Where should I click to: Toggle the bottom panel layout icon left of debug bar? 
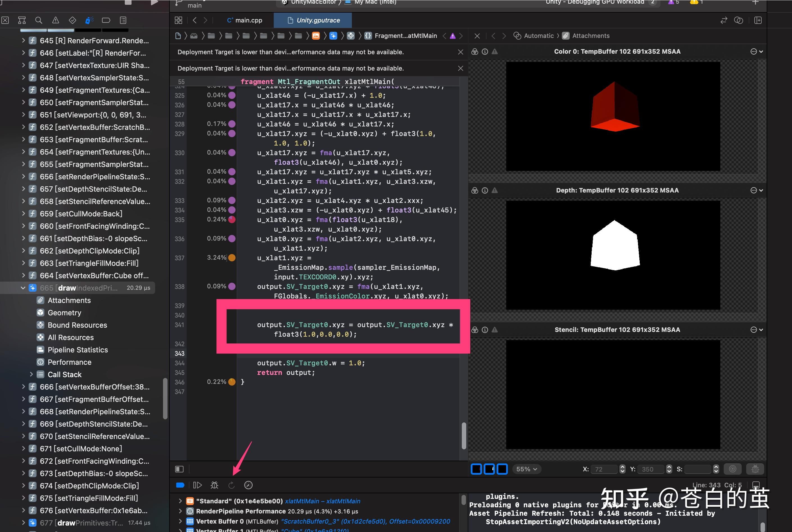[x=179, y=469]
